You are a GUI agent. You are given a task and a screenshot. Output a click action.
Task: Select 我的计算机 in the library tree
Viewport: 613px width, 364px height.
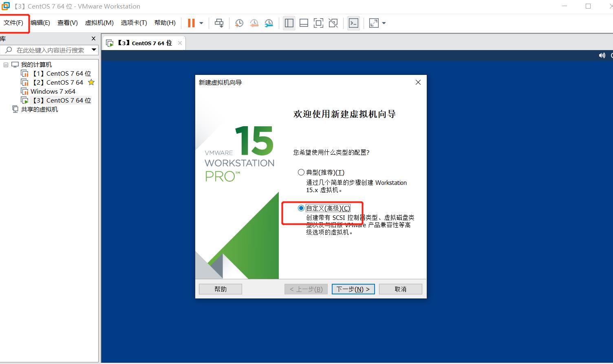(x=36, y=65)
